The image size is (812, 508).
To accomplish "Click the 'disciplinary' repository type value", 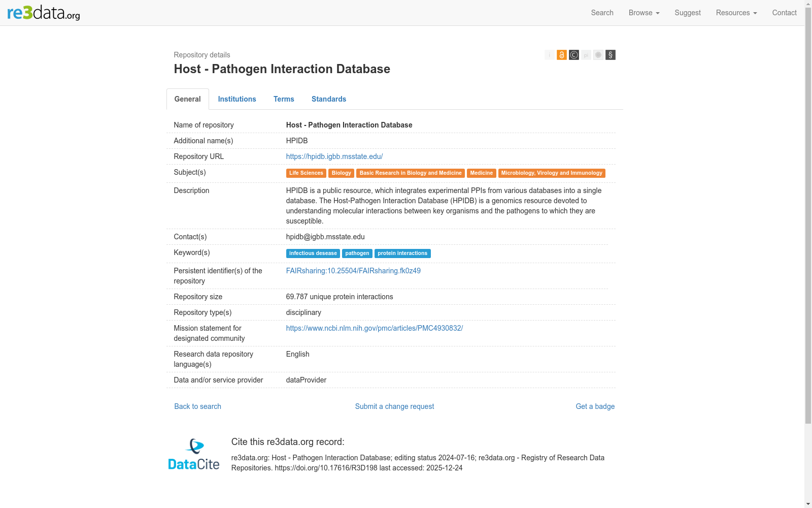I will (303, 312).
